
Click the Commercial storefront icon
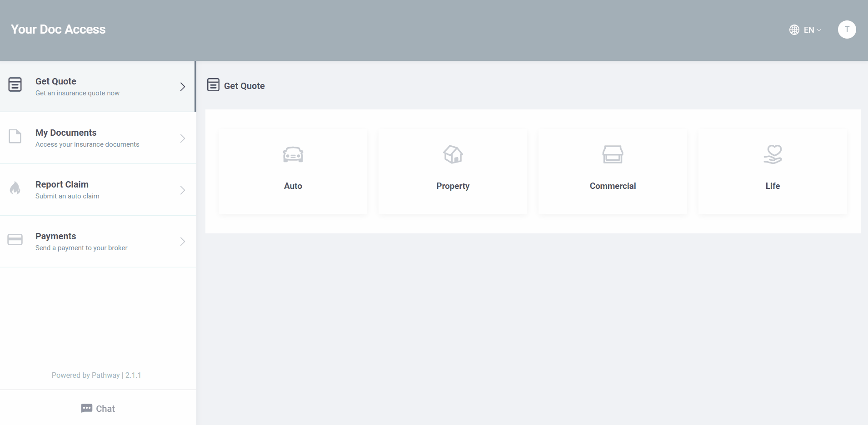613,154
